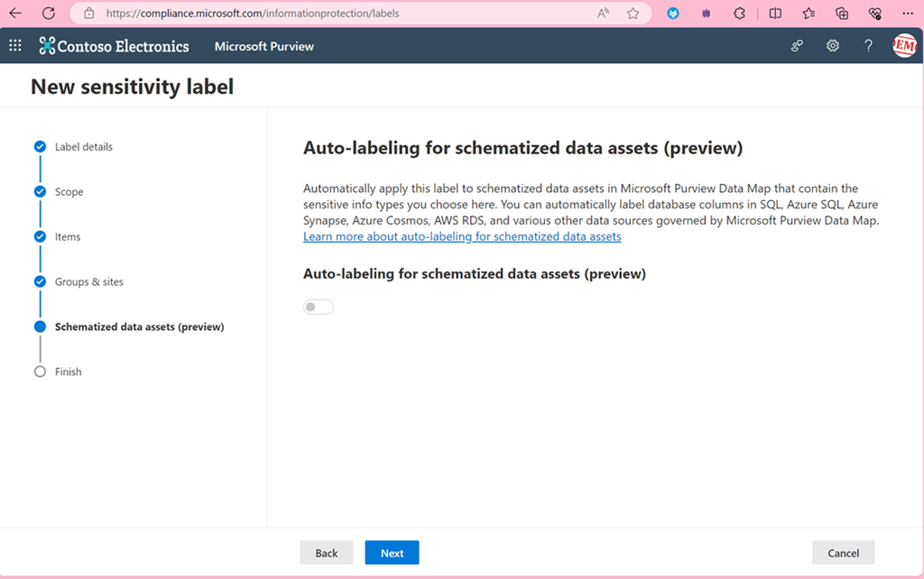Click the Next button
Image resolution: width=924 pixels, height=579 pixels.
tap(392, 553)
